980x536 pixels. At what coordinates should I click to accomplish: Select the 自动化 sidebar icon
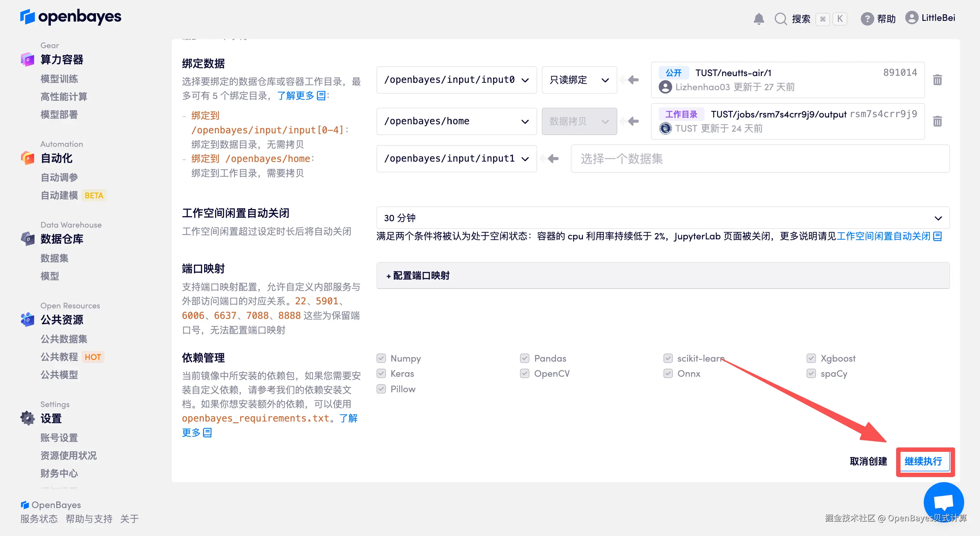[27, 158]
